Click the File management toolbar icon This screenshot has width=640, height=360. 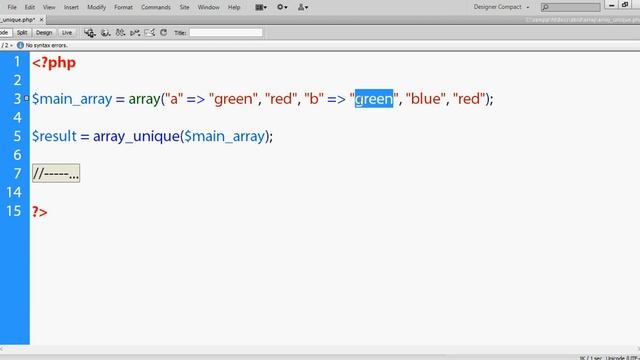click(90, 33)
